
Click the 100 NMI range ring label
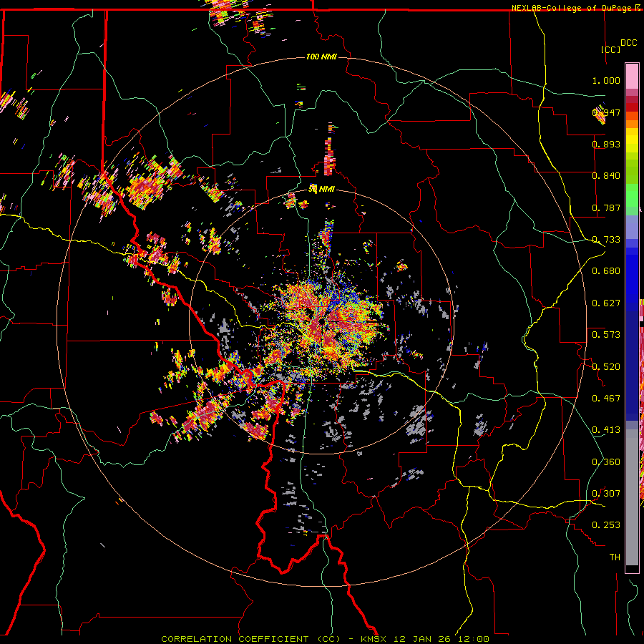pyautogui.click(x=321, y=57)
